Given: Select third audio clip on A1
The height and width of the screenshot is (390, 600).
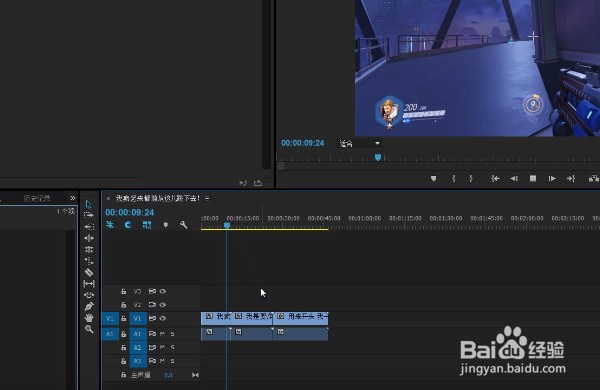Looking at the screenshot, I should (300, 334).
